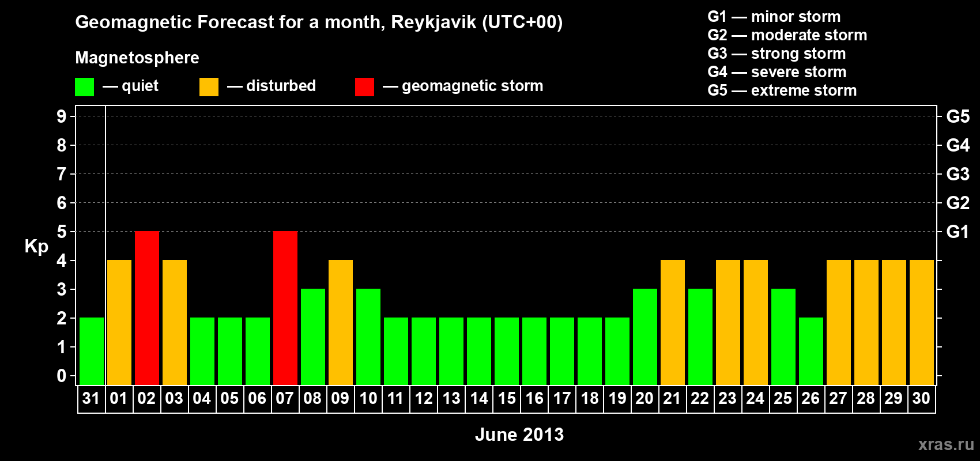The height and width of the screenshot is (461, 980).
Task: Click the 'G1' label on right axis
Action: [x=958, y=232]
